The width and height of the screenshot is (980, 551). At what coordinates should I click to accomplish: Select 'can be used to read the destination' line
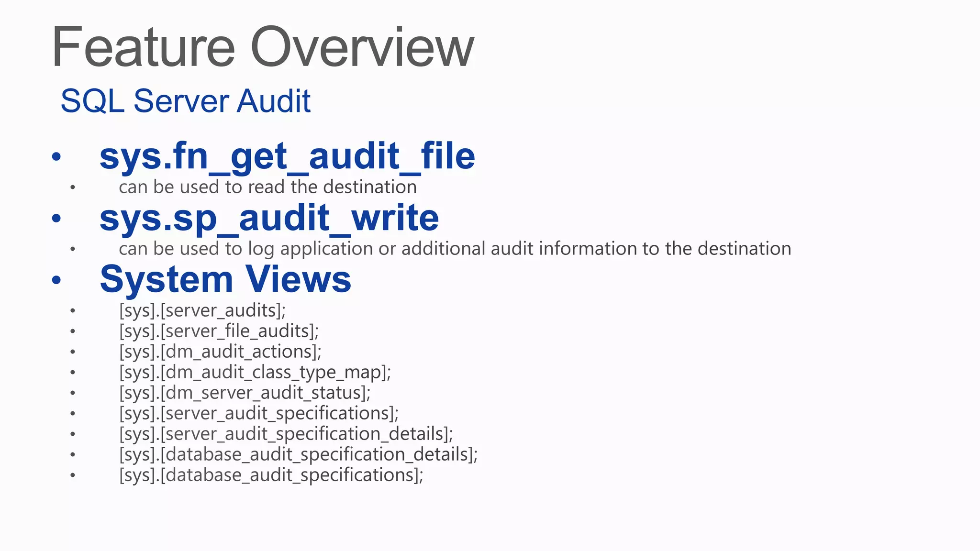(x=267, y=187)
